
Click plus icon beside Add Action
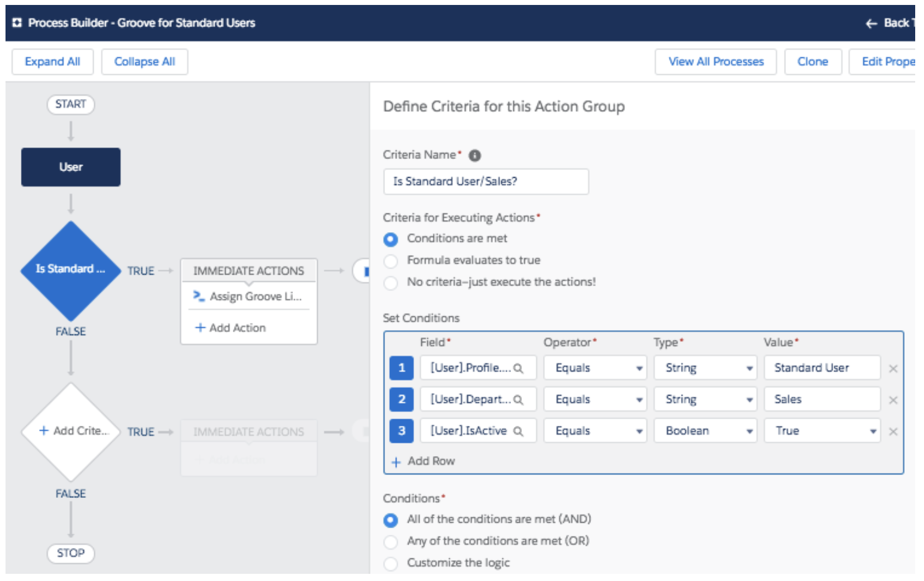tap(200, 327)
